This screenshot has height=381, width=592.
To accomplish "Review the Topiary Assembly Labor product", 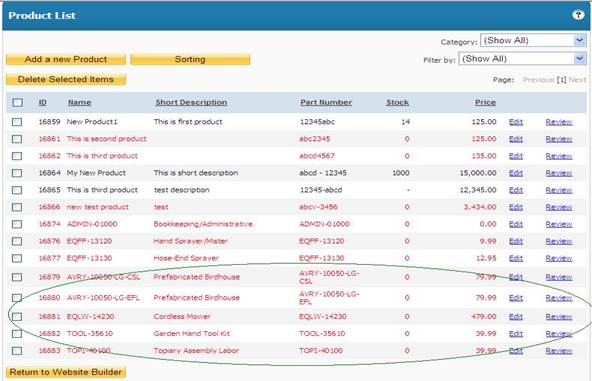I will pyautogui.click(x=559, y=351).
